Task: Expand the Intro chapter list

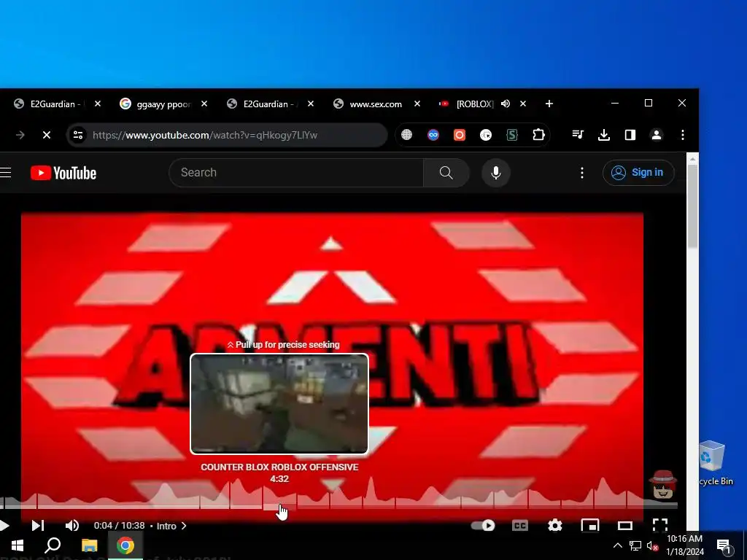Action: click(171, 526)
